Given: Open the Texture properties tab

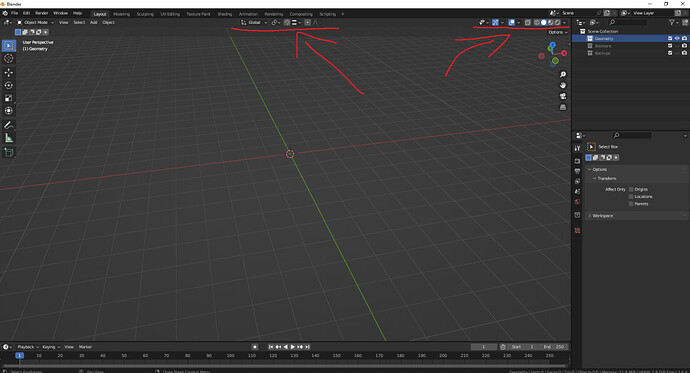Looking at the screenshot, I should (x=577, y=230).
